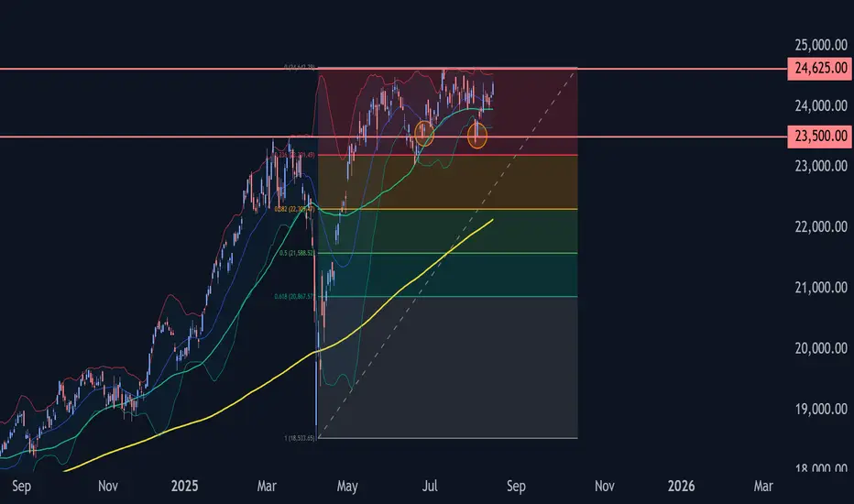Click the Nov label left of 2026
This screenshot has height=504, width=854.
pos(605,486)
